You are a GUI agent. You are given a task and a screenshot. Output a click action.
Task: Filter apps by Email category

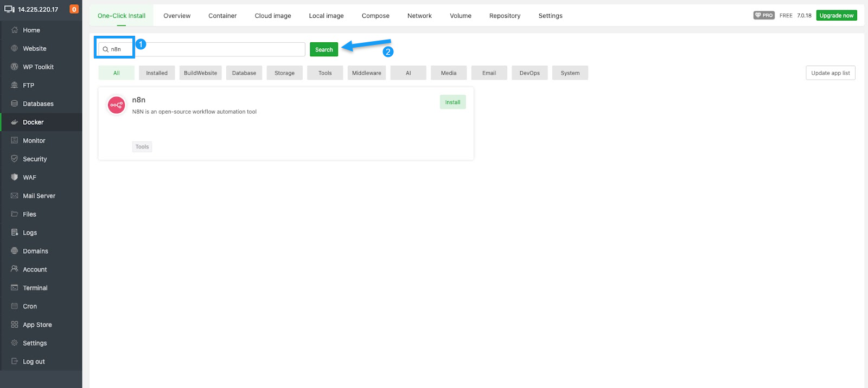point(489,73)
